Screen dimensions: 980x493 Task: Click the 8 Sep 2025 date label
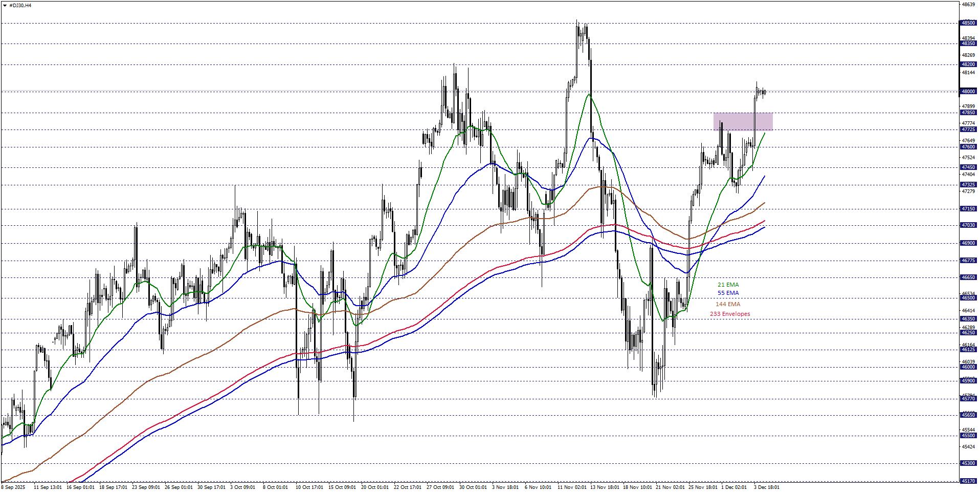(14, 487)
